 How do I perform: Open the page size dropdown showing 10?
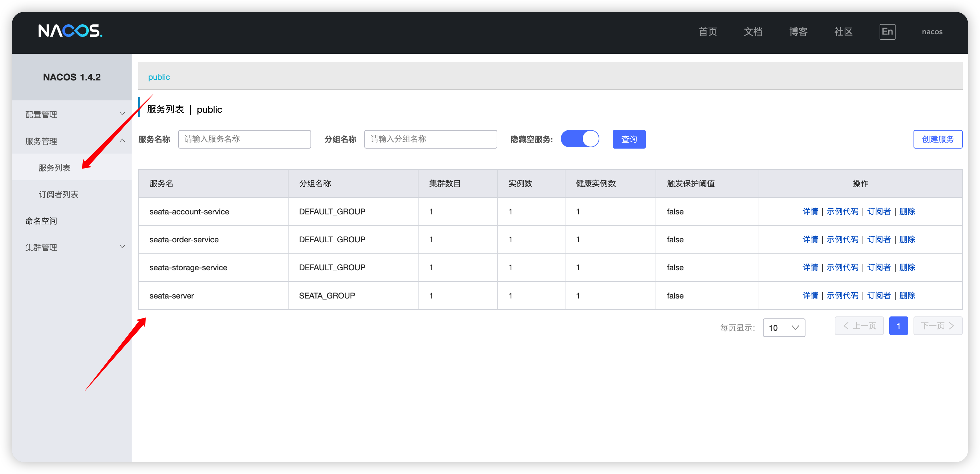coord(784,327)
